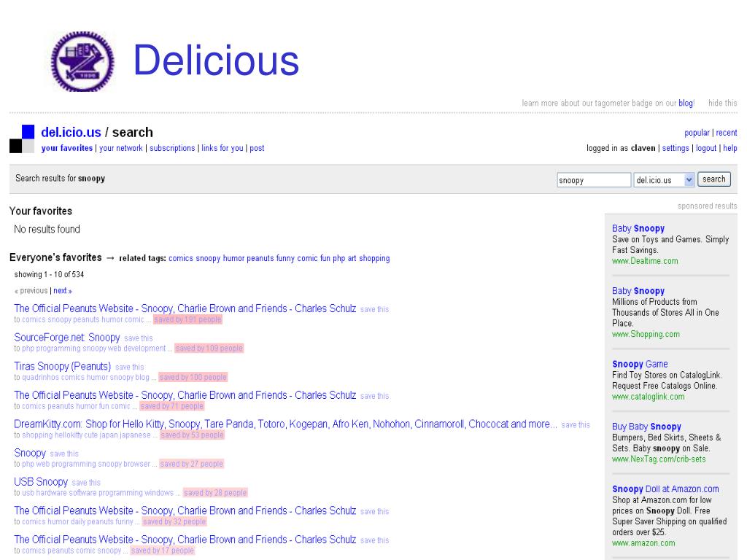Select related tag shopping
Image resolution: width=747 pixels, height=560 pixels.
click(374, 258)
